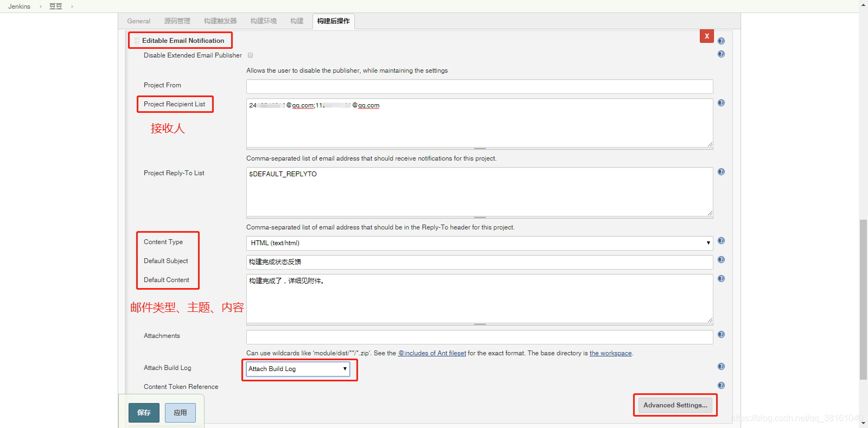Open help for Disable Extended Email Publisher

tap(721, 54)
